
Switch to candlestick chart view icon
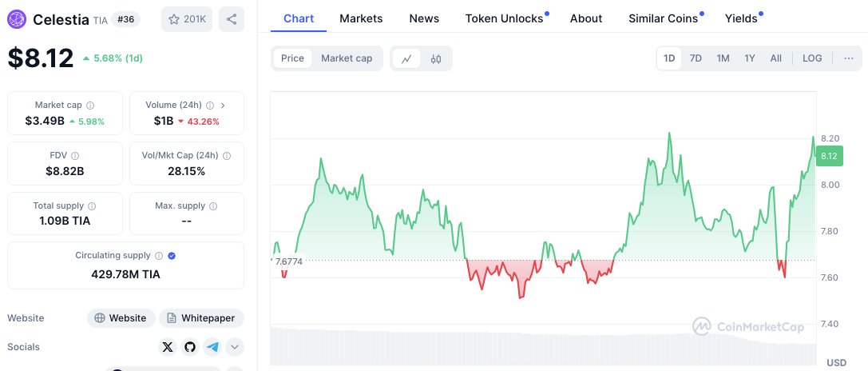(x=436, y=58)
